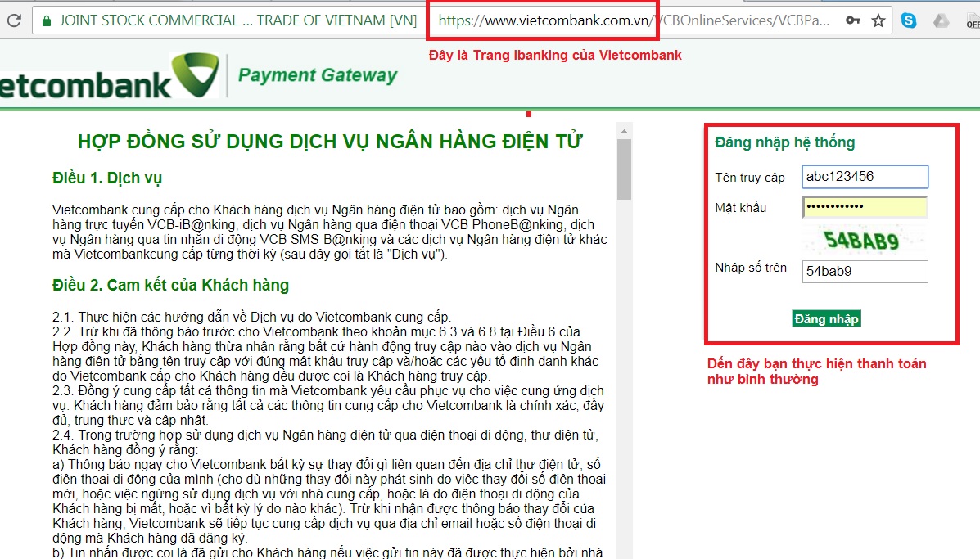Screen dimensions: 980x559
Task: Bookmark this page with the star icon
Action: tap(878, 20)
